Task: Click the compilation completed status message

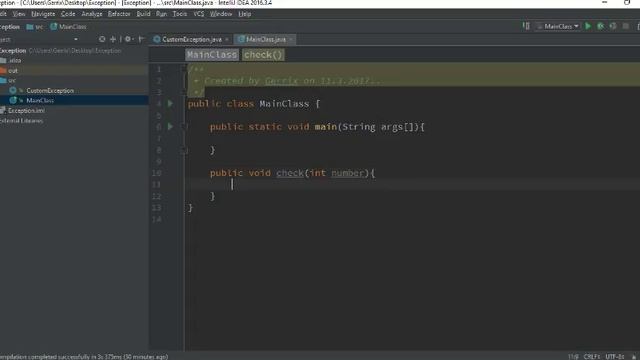Action: (x=84, y=356)
